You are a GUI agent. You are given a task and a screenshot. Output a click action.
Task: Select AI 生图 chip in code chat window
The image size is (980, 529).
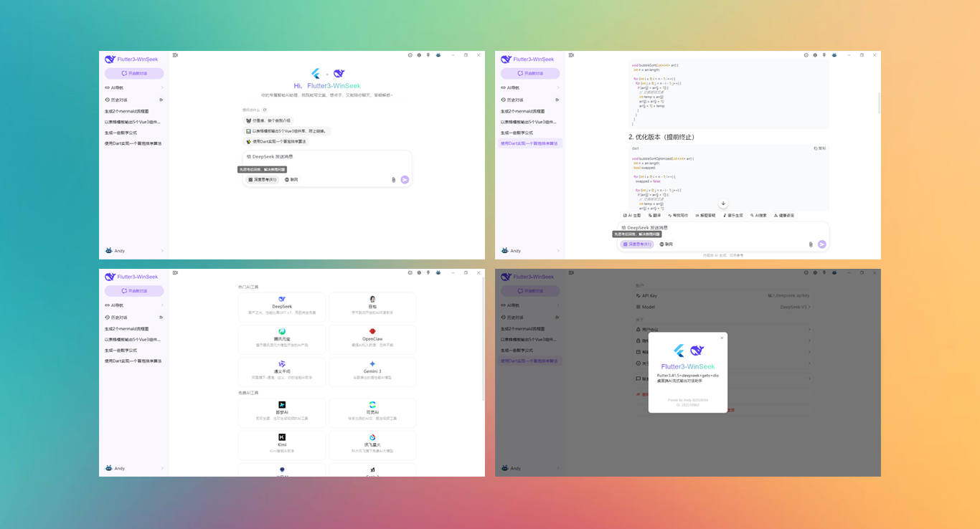coord(632,215)
